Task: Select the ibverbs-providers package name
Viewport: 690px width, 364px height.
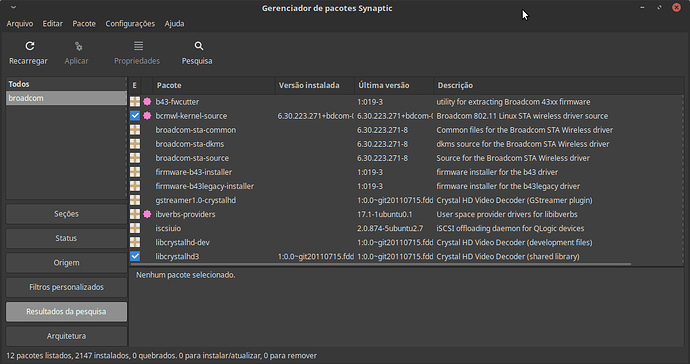Action: point(185,214)
